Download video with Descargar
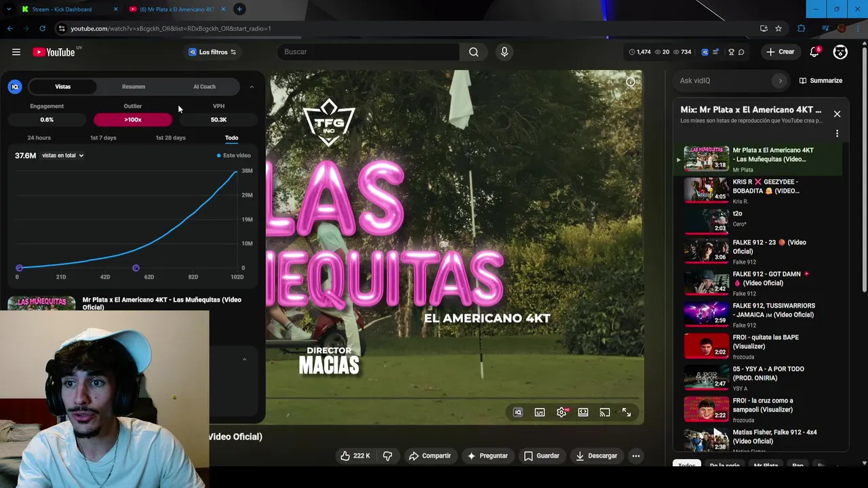This screenshot has height=488, width=868. pos(596,456)
